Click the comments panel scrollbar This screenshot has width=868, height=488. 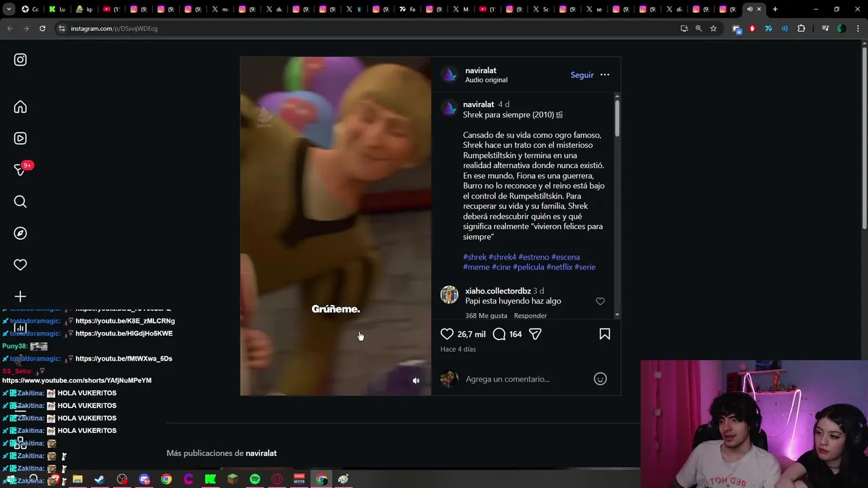tap(616, 119)
